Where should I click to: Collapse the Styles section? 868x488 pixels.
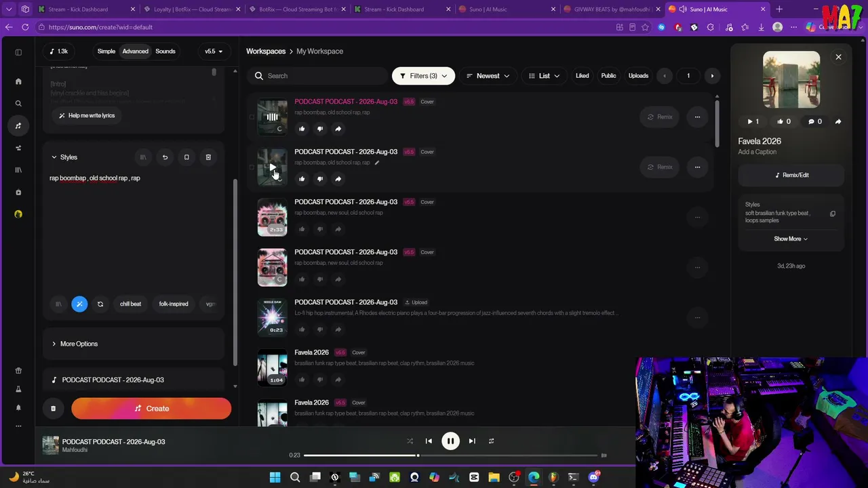tap(64, 157)
